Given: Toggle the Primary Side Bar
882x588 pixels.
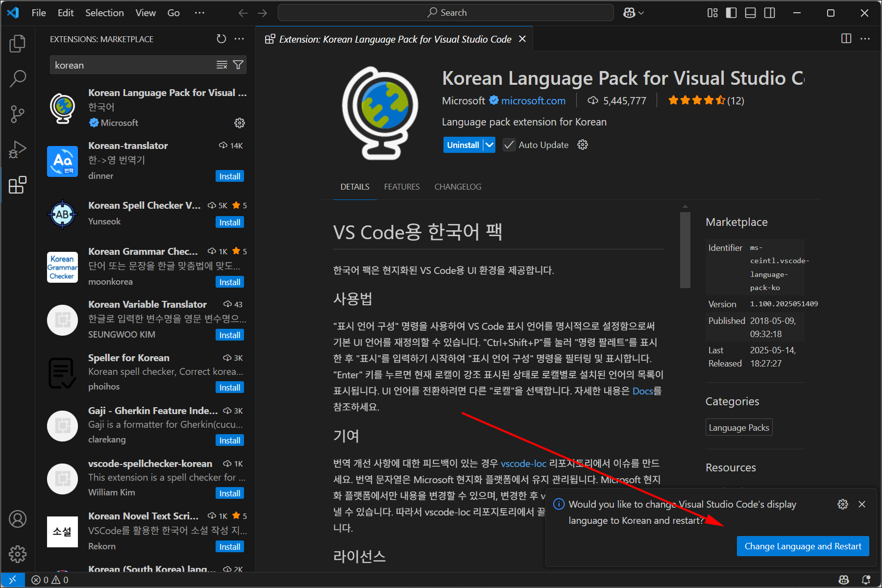Looking at the screenshot, I should [x=731, y=13].
